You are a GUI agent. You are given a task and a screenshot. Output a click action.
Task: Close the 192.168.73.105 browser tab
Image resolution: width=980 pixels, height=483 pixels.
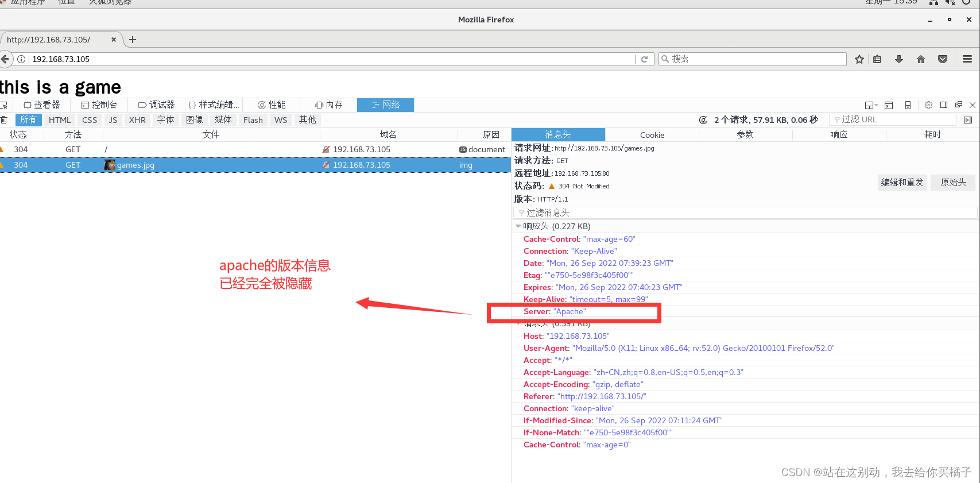(114, 40)
